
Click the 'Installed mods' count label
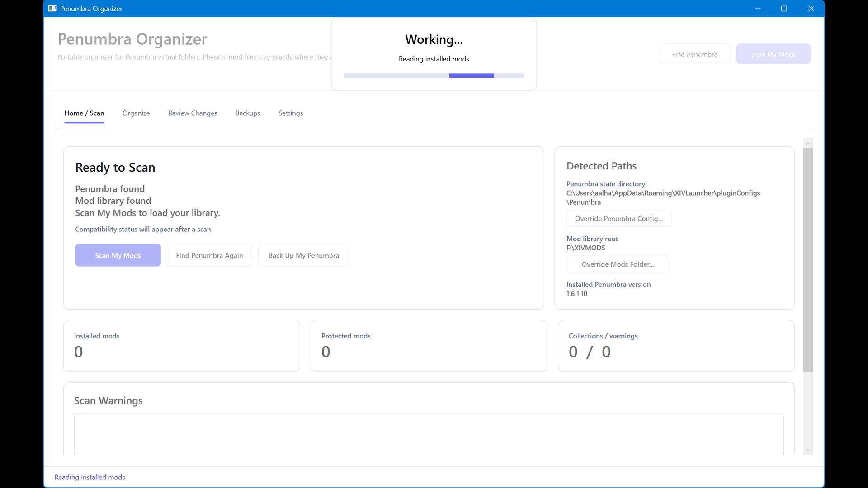(x=97, y=336)
